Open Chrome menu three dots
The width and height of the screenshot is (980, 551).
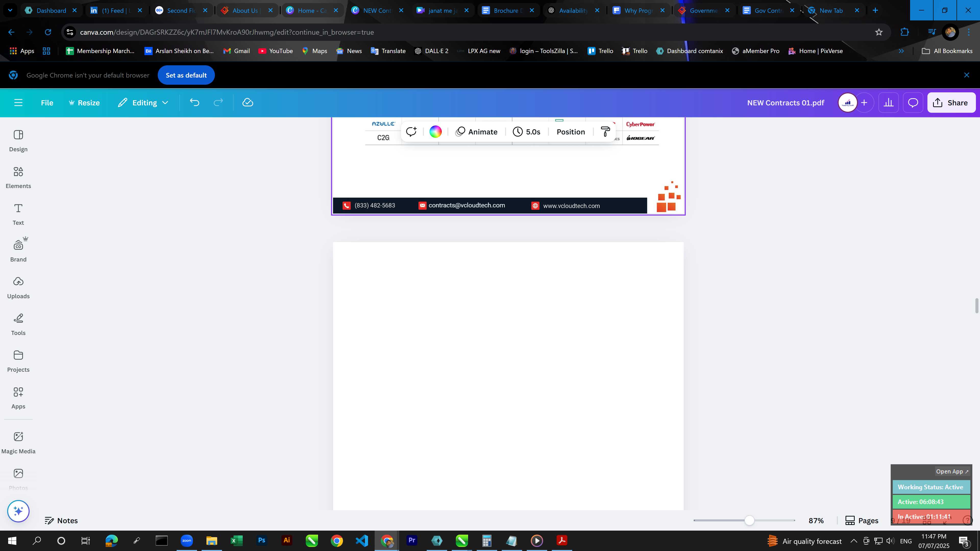pyautogui.click(x=969, y=32)
